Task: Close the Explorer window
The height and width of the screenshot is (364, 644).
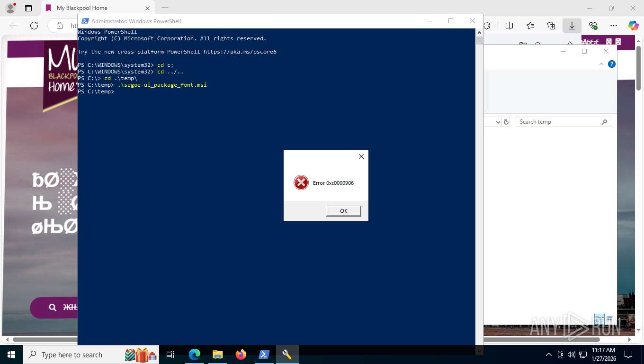Action: [x=606, y=51]
